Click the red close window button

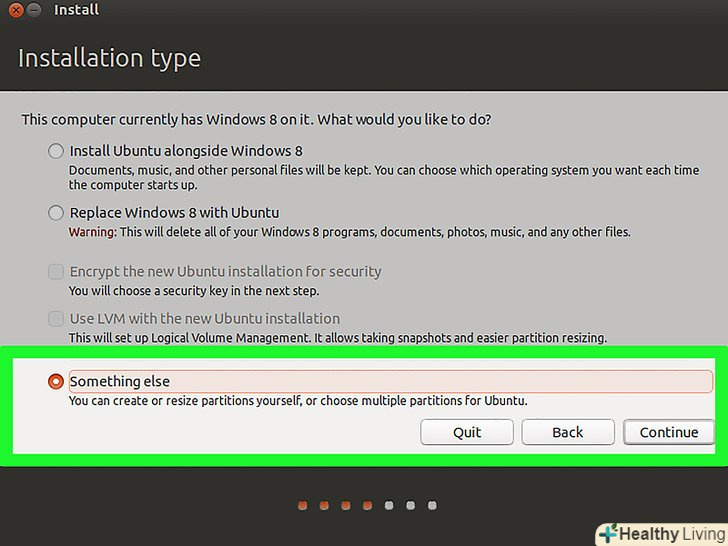point(17,10)
